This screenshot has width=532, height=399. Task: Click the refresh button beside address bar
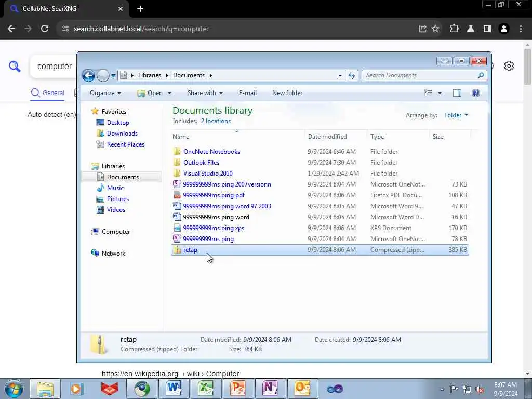coord(352,75)
